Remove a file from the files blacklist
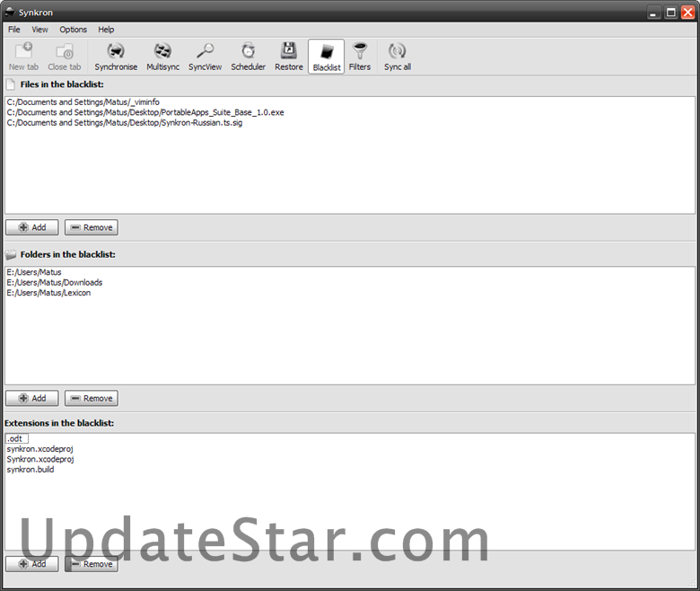This screenshot has width=700, height=591. click(x=92, y=227)
